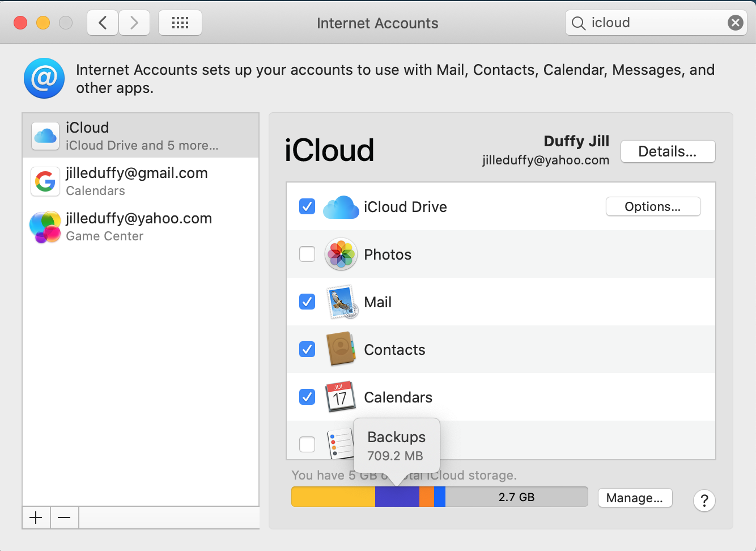
Task: Enable the Reminders checkbox at list bottom
Action: tap(307, 444)
